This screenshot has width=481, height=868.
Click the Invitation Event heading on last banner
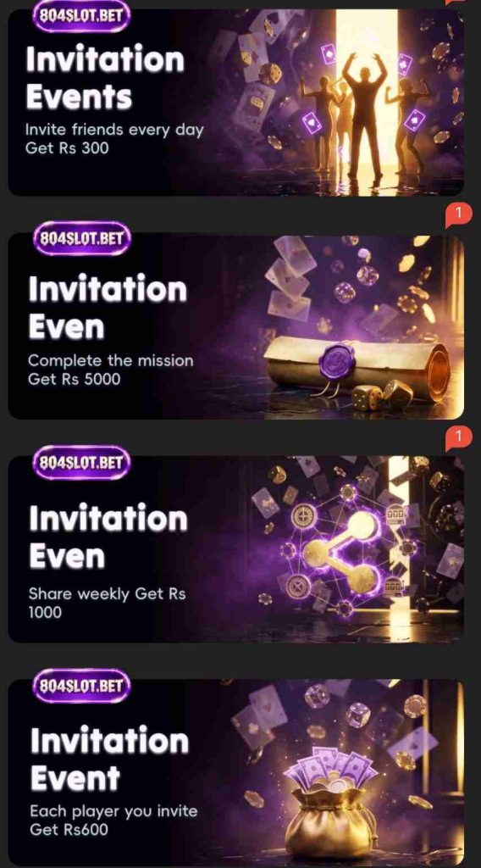point(109,759)
